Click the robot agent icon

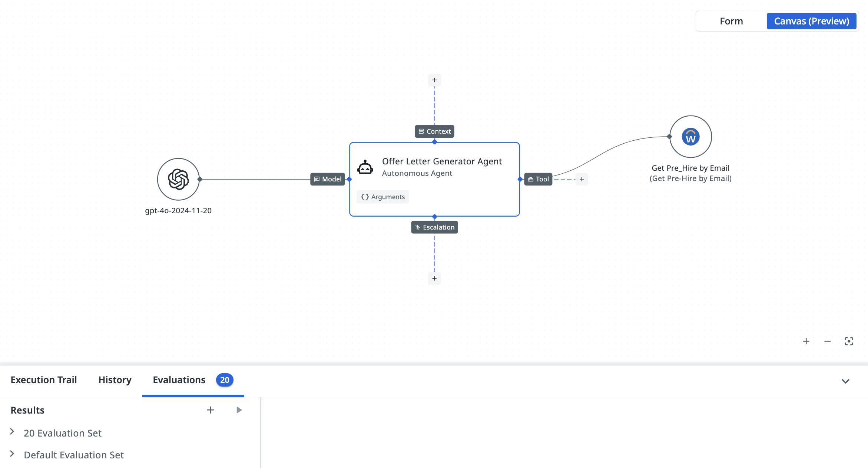click(x=365, y=167)
